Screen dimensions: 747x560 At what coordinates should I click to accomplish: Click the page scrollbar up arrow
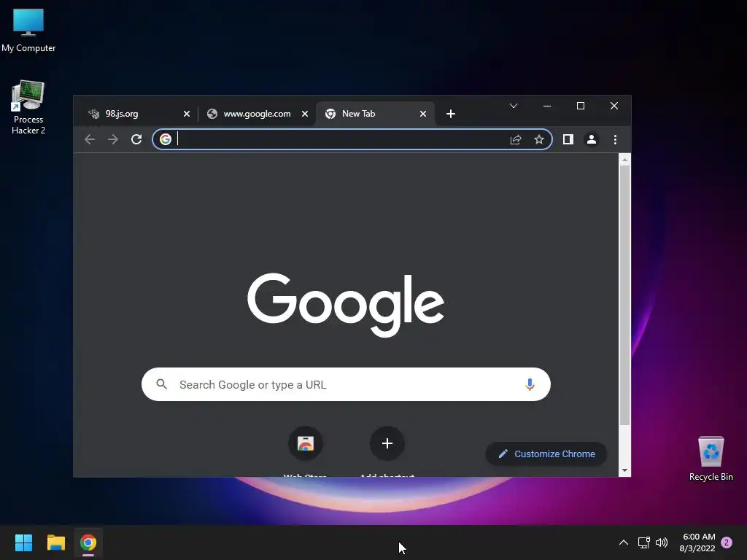(624, 160)
